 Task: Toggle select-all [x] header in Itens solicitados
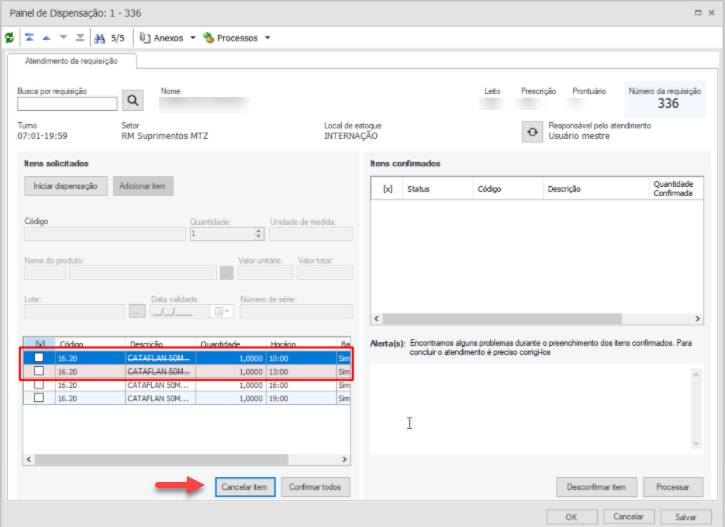(40, 344)
